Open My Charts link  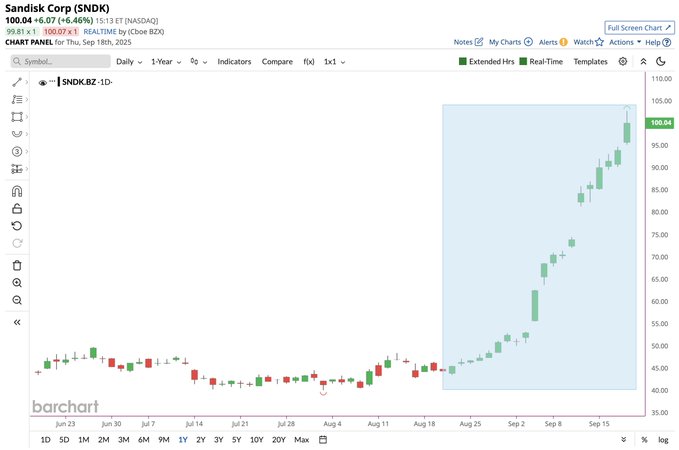(x=511, y=42)
